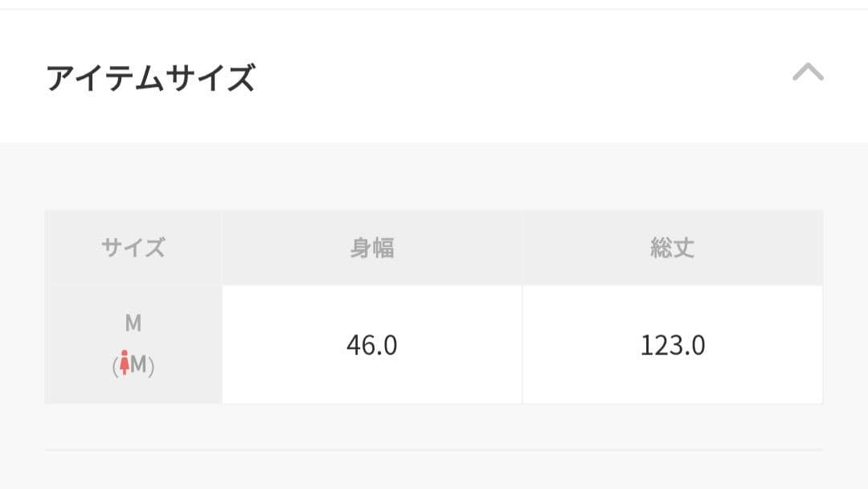Click the 46.0 body width value

pos(372,345)
